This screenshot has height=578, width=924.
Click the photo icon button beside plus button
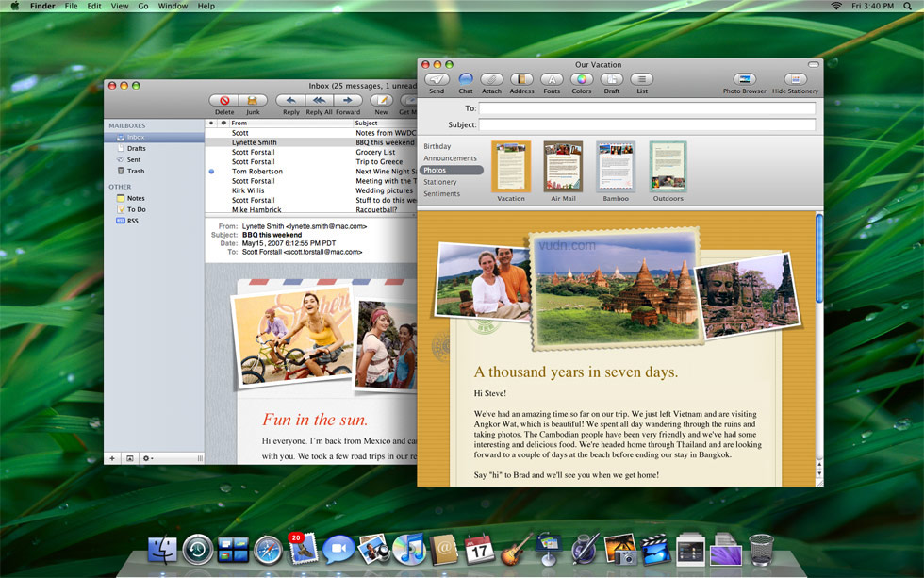pos(130,458)
